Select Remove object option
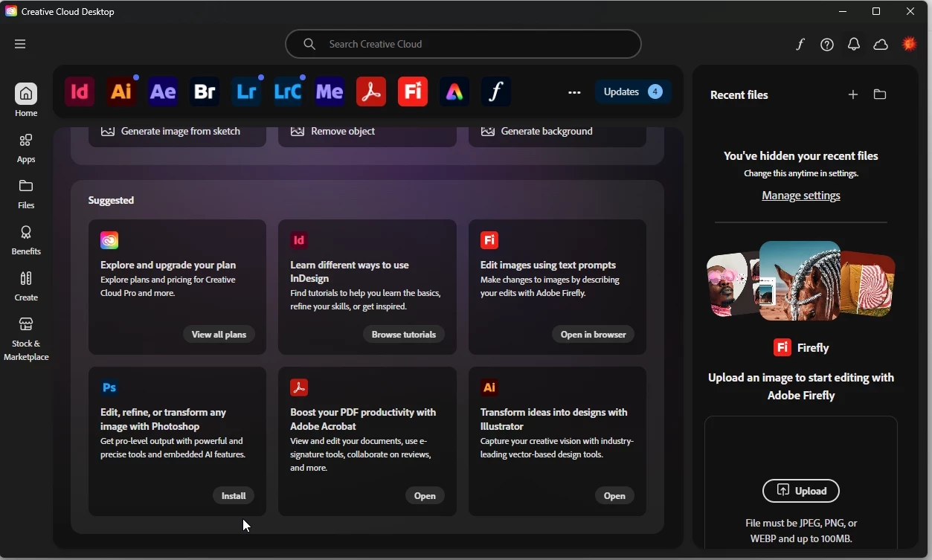The width and height of the screenshot is (932, 560). [367, 132]
